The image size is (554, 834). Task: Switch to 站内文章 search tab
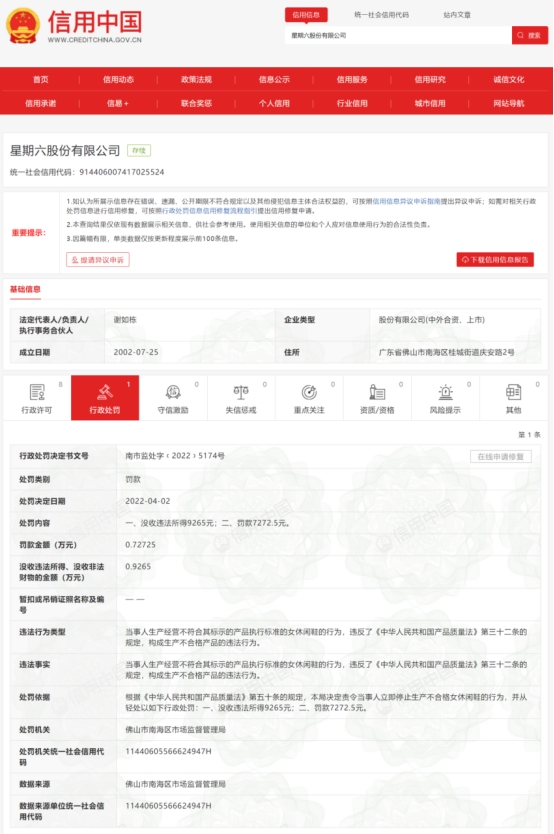point(457,15)
